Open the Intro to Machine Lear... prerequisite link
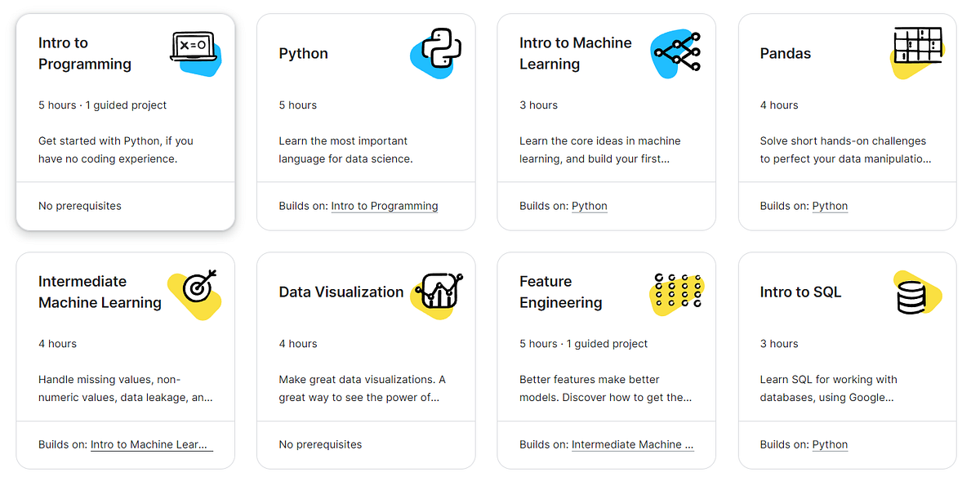The width and height of the screenshot is (980, 486). pyautogui.click(x=151, y=444)
